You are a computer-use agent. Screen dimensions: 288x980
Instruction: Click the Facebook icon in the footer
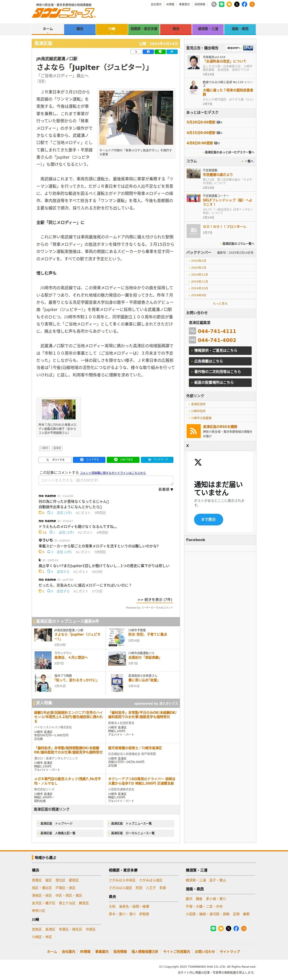[236, 929]
